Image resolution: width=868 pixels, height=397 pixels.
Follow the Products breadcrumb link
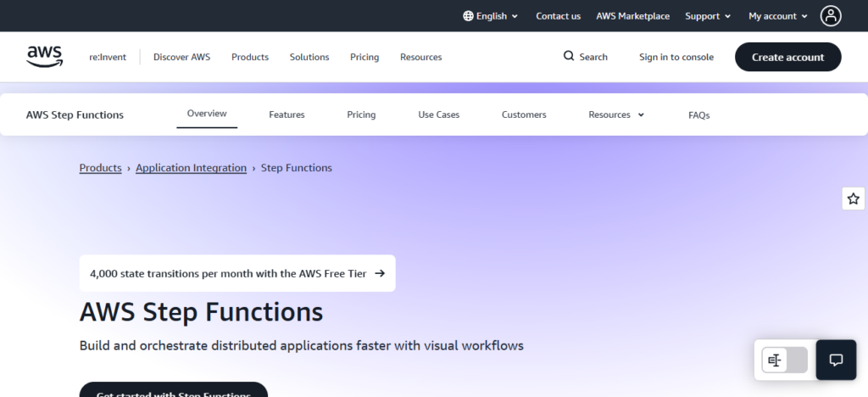(100, 168)
